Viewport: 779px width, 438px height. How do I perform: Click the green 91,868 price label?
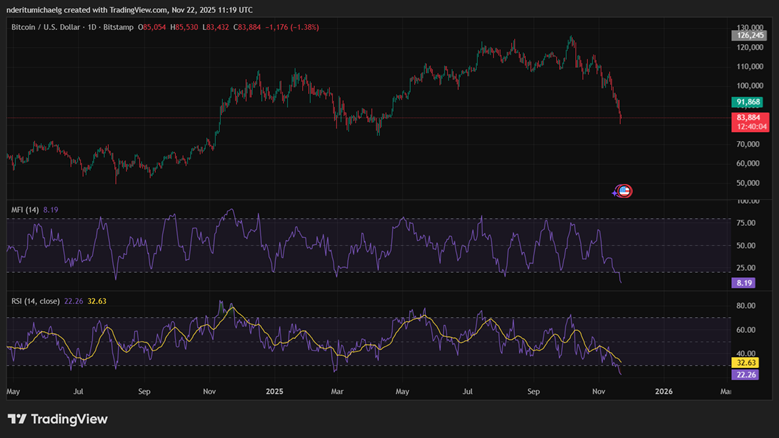pyautogui.click(x=749, y=102)
